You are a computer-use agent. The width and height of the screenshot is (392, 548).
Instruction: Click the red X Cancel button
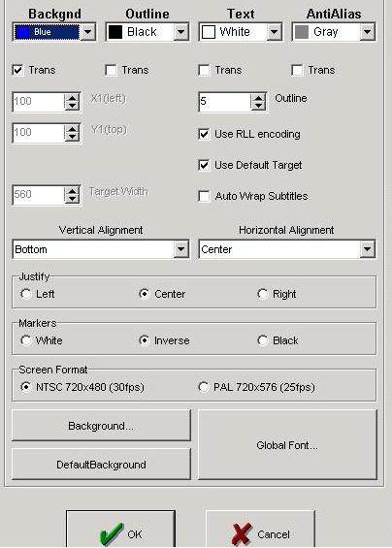[260, 529]
